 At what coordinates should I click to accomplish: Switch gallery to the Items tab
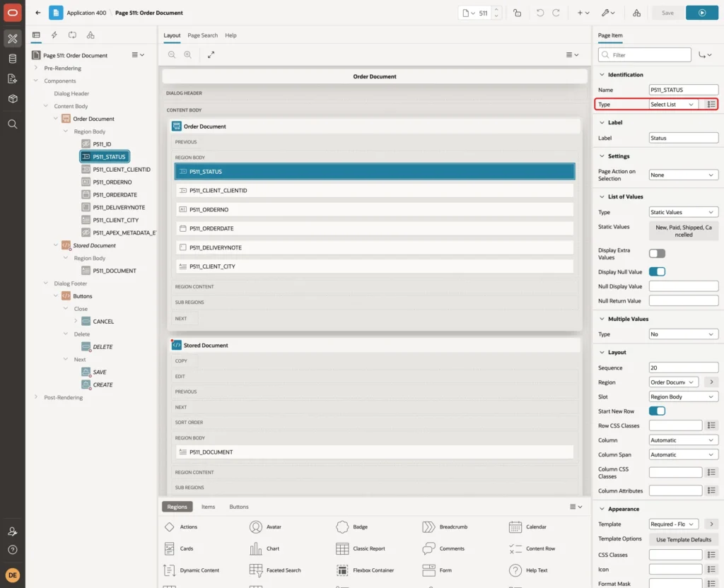click(x=209, y=507)
